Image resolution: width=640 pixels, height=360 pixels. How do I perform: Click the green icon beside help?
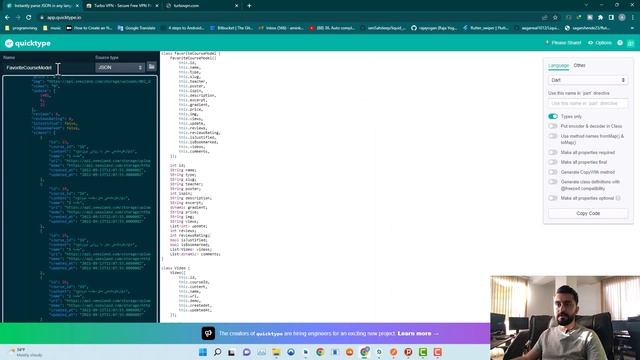tap(631, 43)
